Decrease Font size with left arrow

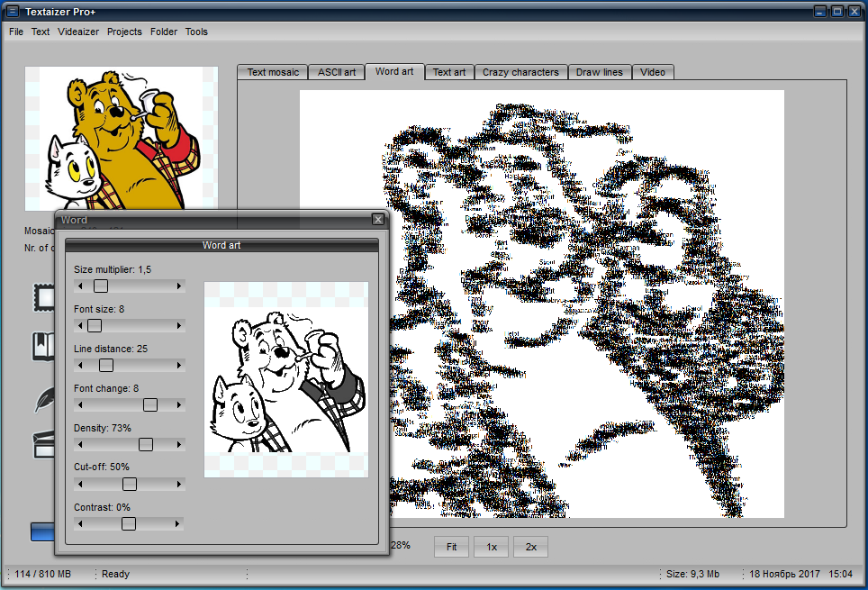click(x=81, y=326)
